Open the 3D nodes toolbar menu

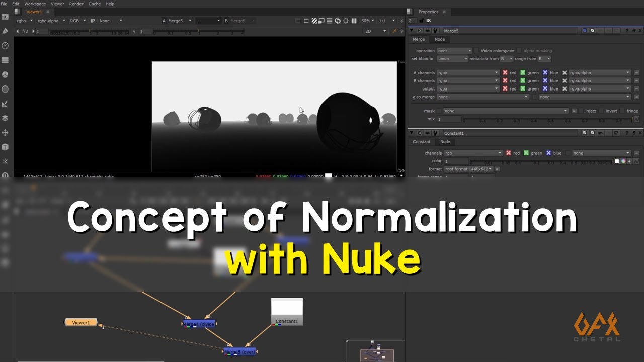(5, 147)
